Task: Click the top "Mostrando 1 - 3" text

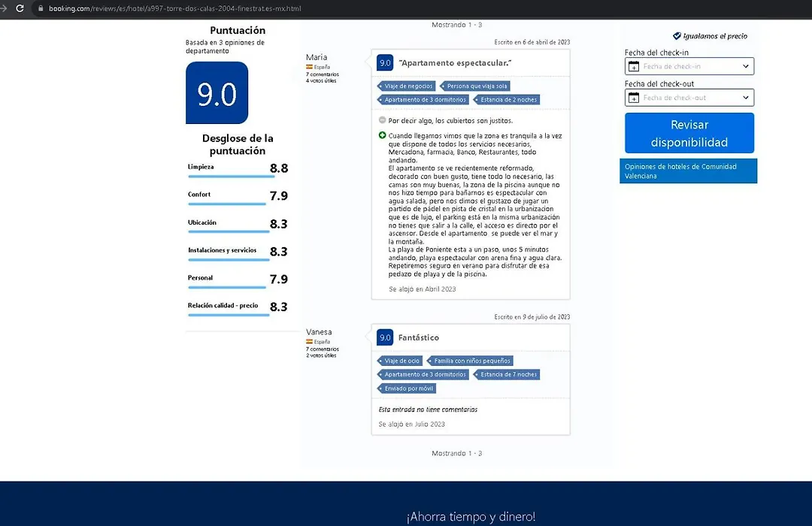Action: [x=457, y=24]
